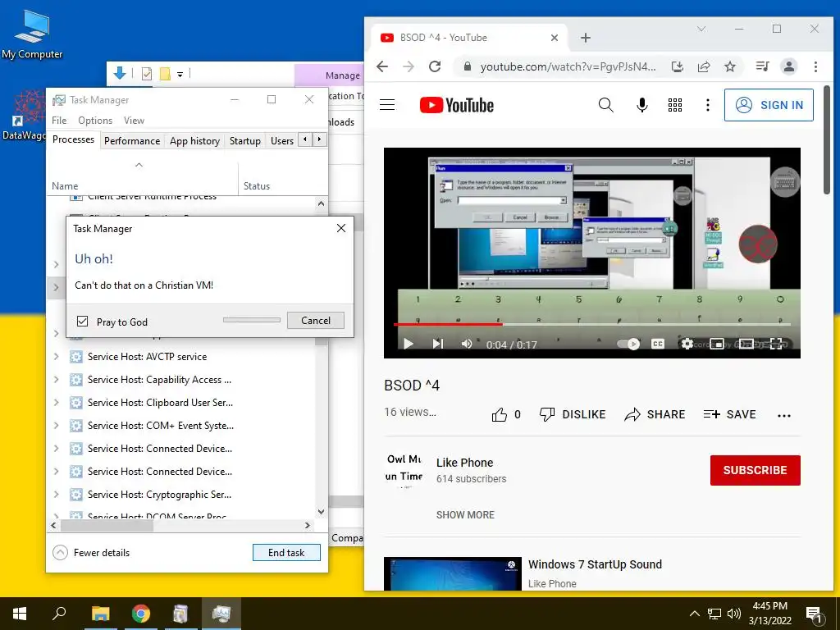The height and width of the screenshot is (630, 840).
Task: Collapse with Fewer details
Action: click(x=91, y=552)
